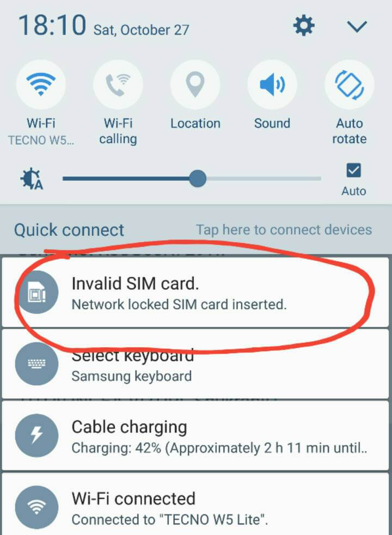Viewport: 392px width, 535px height.
Task: Open the Select keyboard notification
Action: tap(195, 364)
